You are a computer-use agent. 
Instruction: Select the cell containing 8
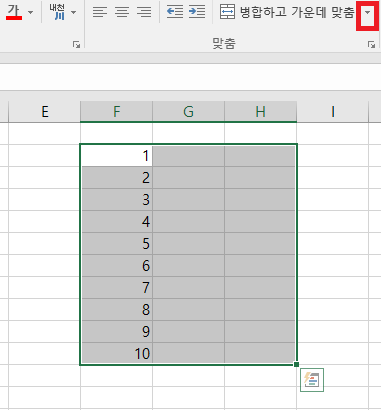click(116, 310)
